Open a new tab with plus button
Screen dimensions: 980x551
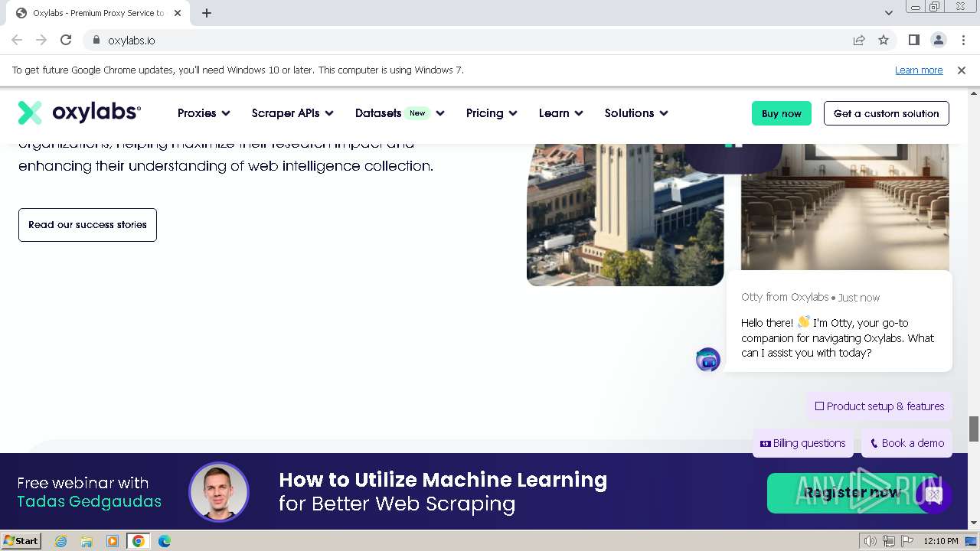coord(207,12)
